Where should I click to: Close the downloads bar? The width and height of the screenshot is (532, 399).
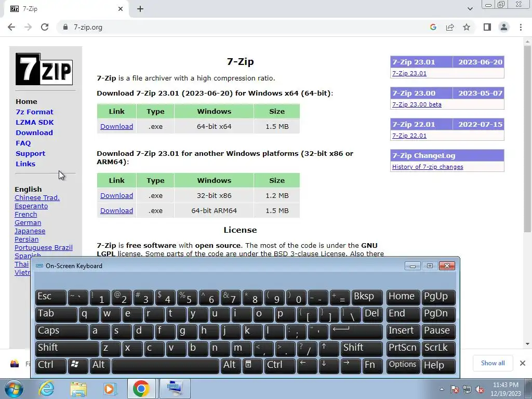click(x=523, y=363)
